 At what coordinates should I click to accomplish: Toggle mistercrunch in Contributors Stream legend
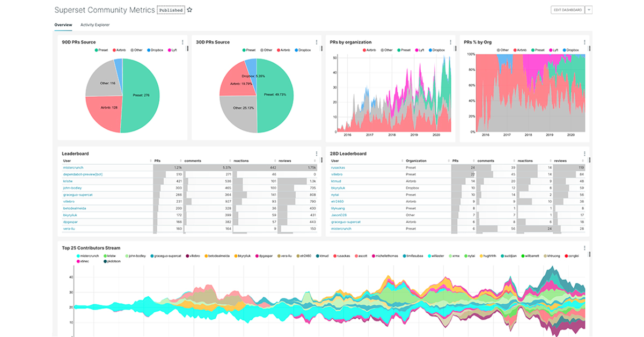point(89,256)
